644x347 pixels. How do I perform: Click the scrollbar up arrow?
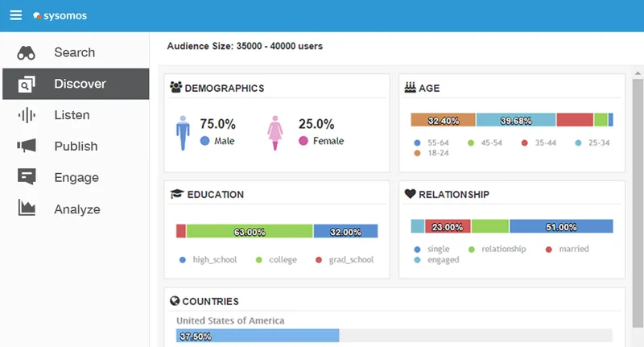[x=638, y=73]
